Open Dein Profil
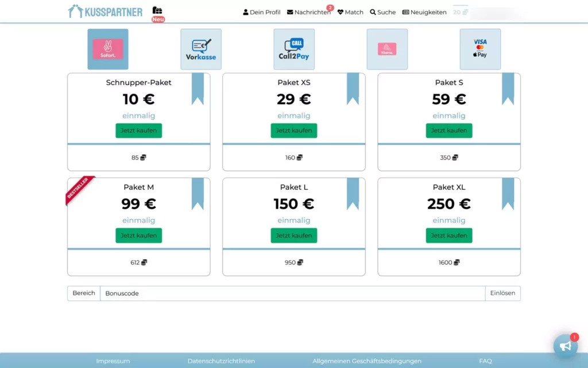588x368 pixels. (261, 11)
